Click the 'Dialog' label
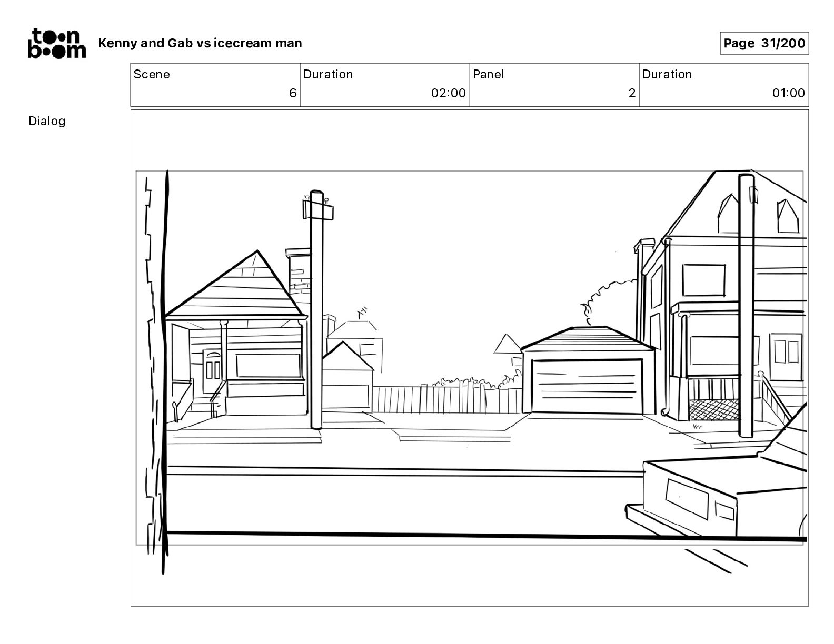 (47, 121)
